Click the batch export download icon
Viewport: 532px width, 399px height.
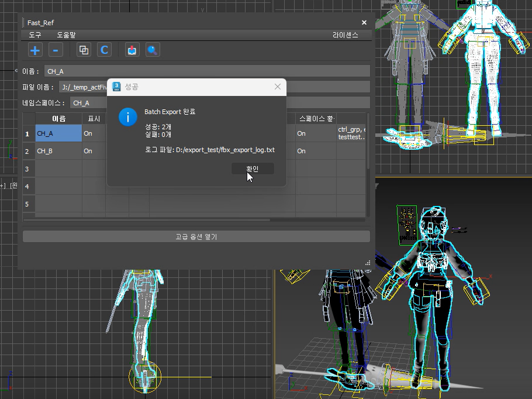tap(133, 50)
